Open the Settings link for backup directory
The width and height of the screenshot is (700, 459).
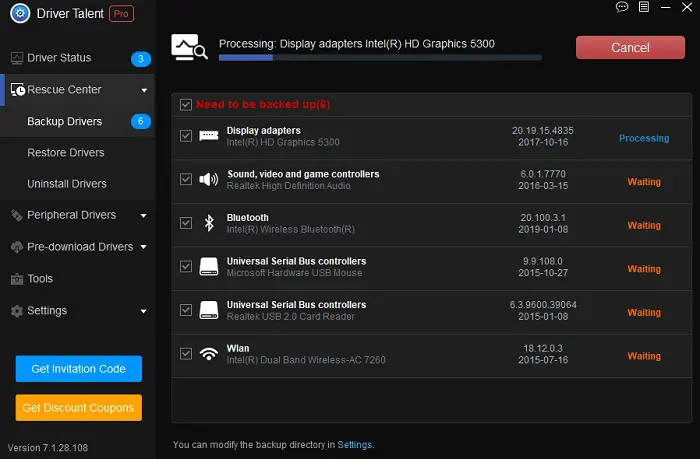354,445
